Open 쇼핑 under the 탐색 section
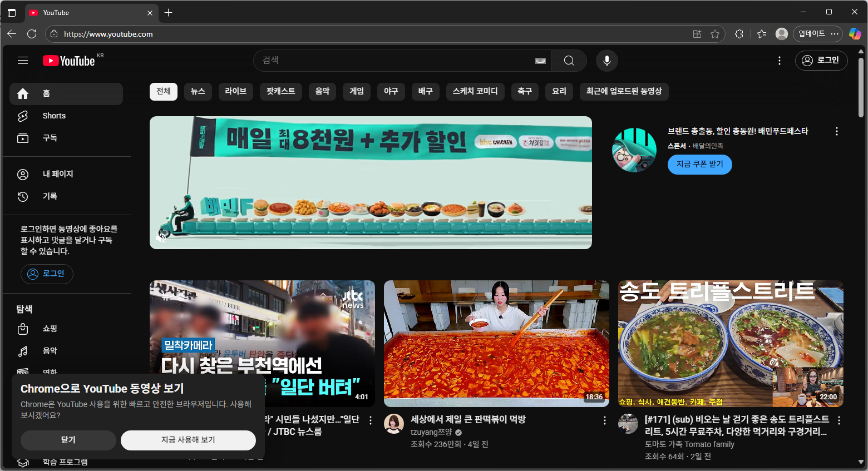Image resolution: width=868 pixels, height=471 pixels. [x=49, y=329]
